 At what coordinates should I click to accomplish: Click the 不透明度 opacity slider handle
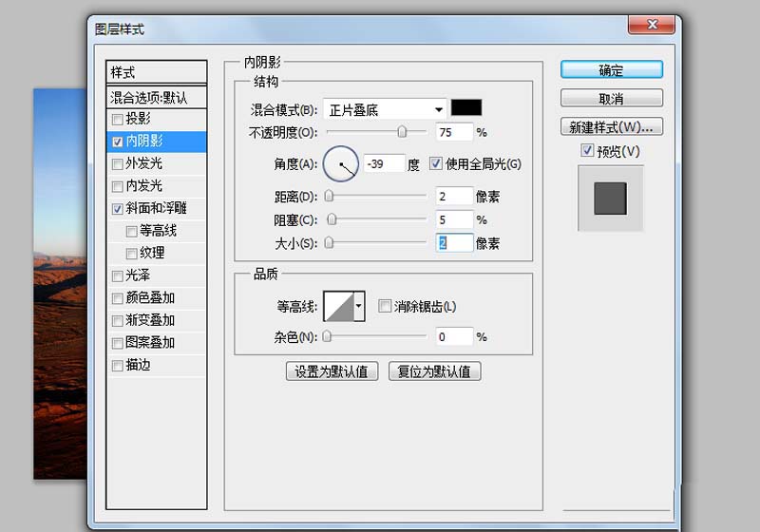pyautogui.click(x=402, y=132)
